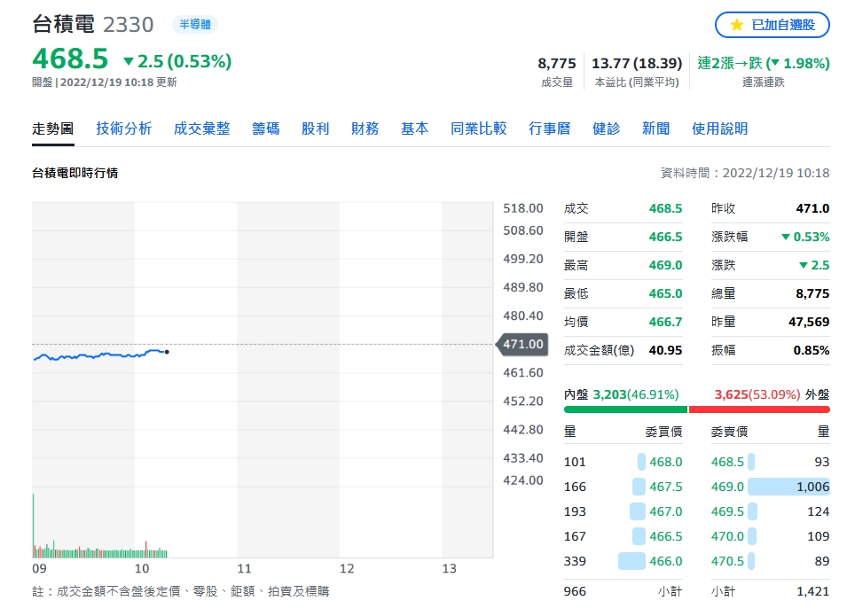Click the bid price 467.5

pyautogui.click(x=665, y=487)
